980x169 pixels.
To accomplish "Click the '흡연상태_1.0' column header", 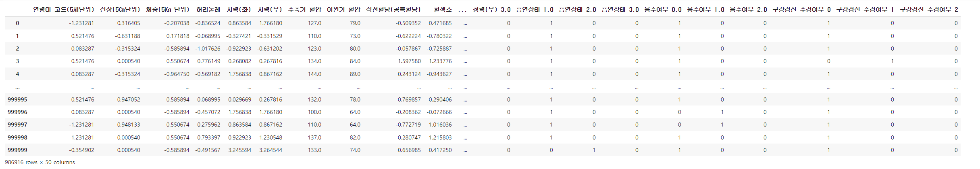I will click(535, 10).
